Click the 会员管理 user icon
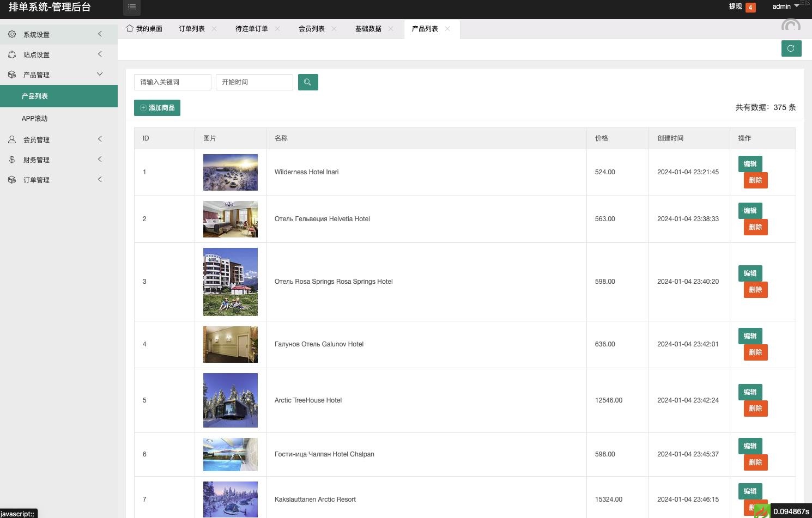 click(12, 139)
